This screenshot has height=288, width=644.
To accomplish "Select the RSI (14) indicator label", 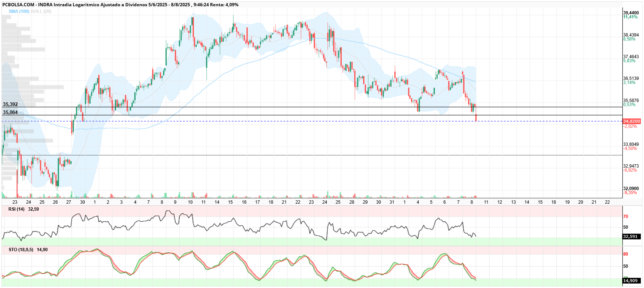I will 17,209.
